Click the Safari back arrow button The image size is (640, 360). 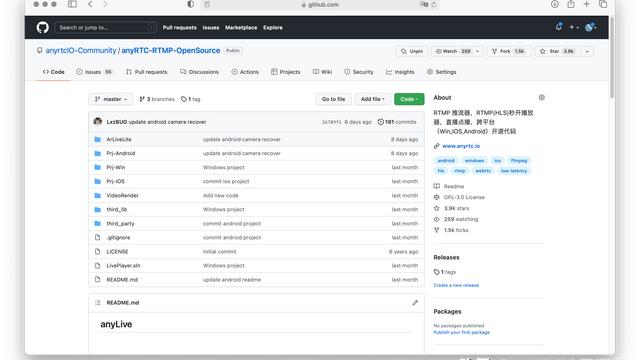tap(90, 4)
